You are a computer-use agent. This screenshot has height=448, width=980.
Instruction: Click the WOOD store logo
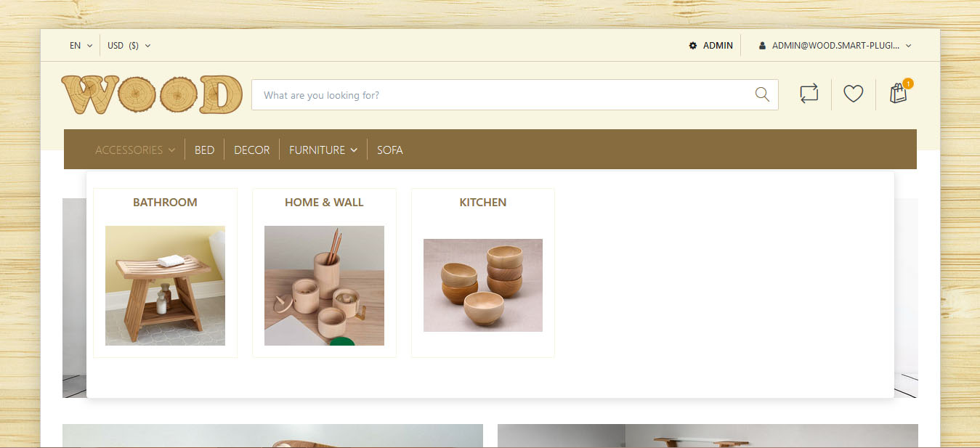point(152,95)
